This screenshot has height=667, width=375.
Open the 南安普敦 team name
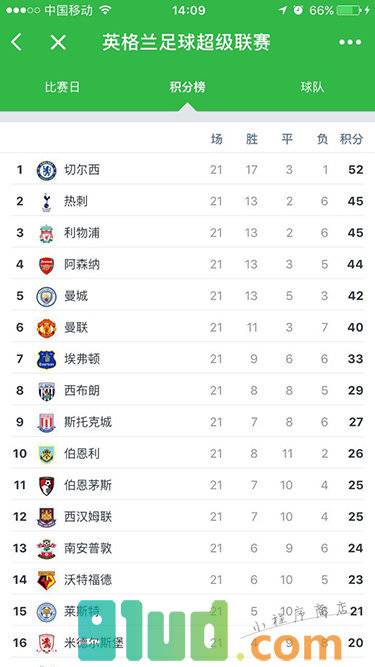pos(88,548)
